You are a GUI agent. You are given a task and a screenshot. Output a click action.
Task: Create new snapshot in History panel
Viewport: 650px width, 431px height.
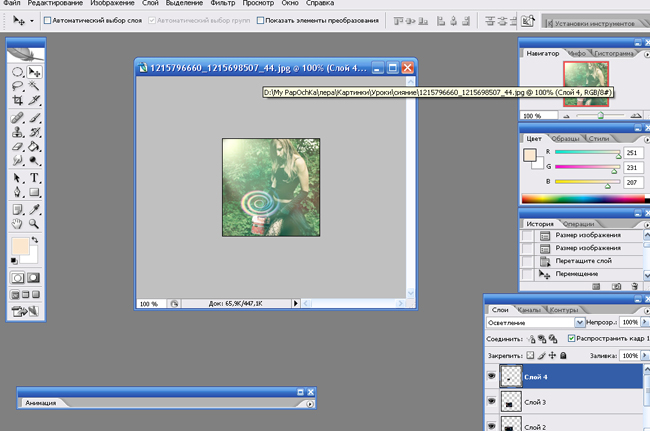pyautogui.click(x=616, y=286)
